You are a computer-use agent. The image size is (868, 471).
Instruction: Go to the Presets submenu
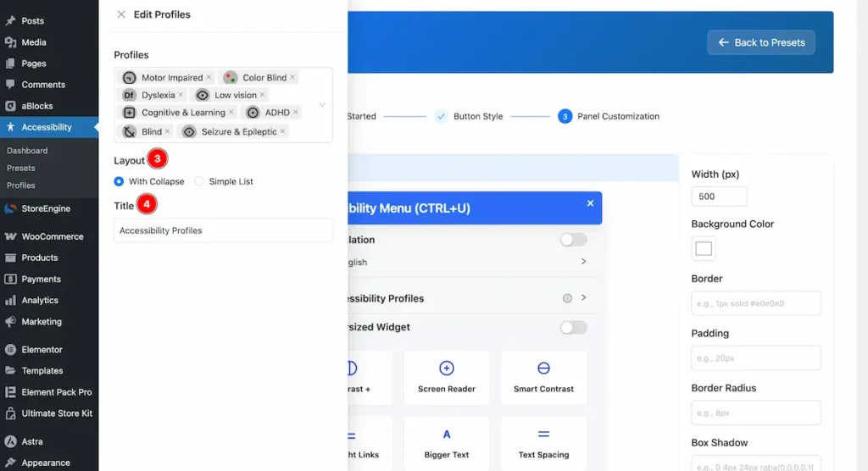(x=21, y=168)
